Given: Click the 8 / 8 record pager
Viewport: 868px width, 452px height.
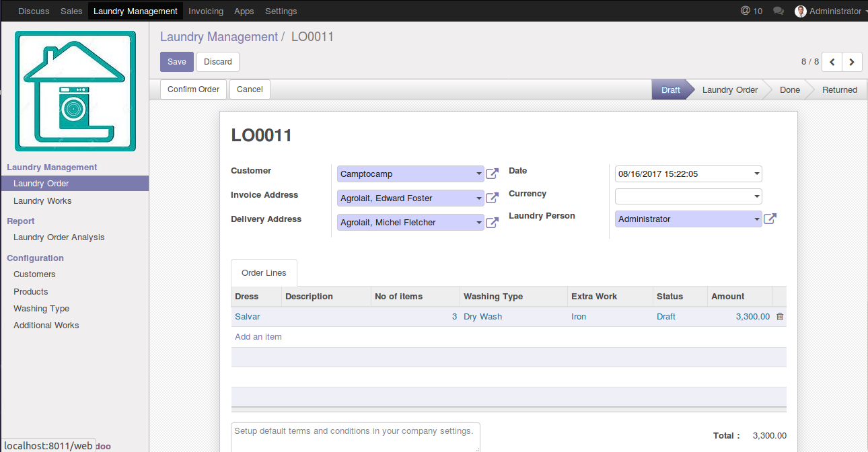Looking at the screenshot, I should (x=809, y=62).
